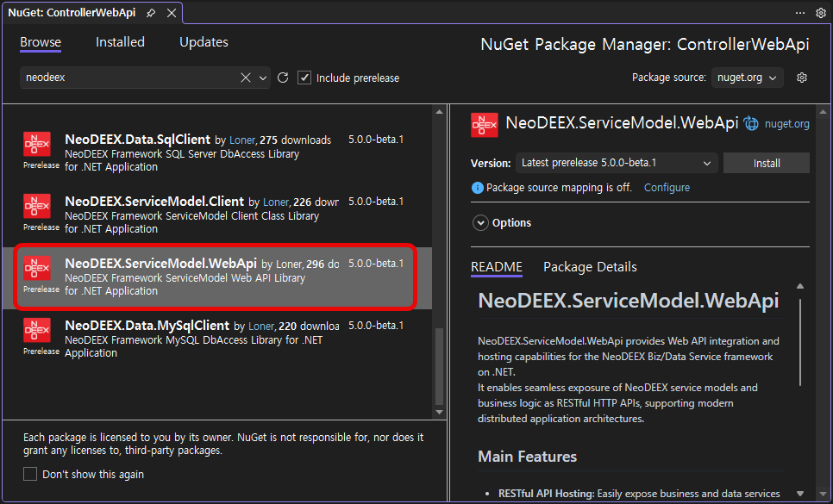The width and height of the screenshot is (833, 504).
Task: Open the Package source nuget.org dropdown
Action: point(747,78)
